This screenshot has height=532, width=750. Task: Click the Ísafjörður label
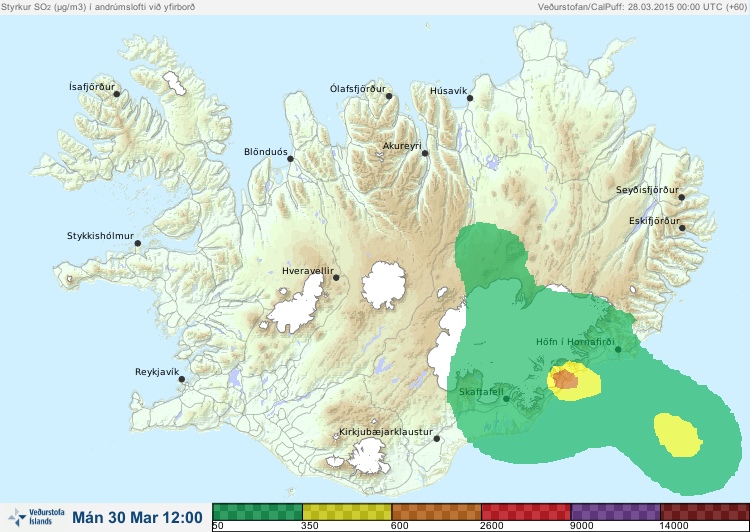[92, 87]
